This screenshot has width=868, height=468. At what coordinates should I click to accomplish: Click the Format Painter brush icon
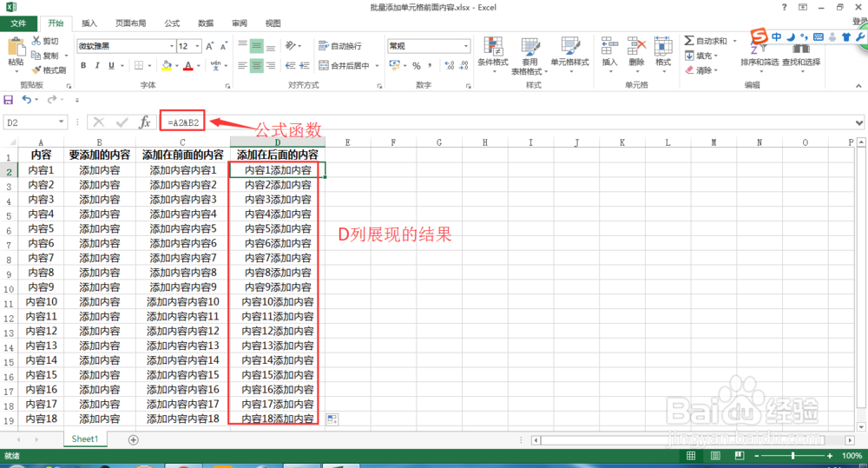tap(36, 69)
